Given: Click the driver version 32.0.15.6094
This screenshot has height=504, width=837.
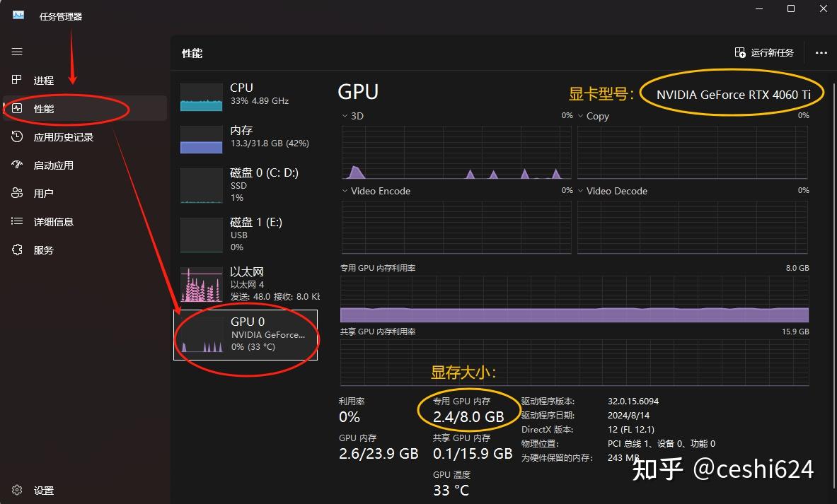Looking at the screenshot, I should [633, 401].
